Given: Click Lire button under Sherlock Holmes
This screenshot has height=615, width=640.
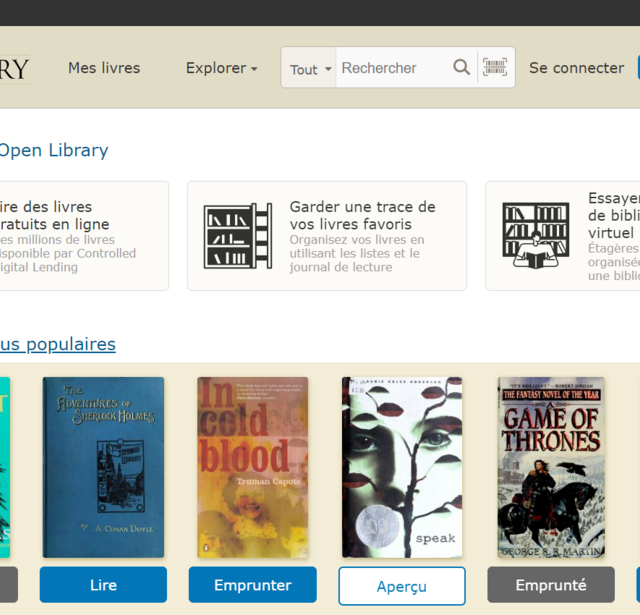Looking at the screenshot, I should click(x=103, y=584).
